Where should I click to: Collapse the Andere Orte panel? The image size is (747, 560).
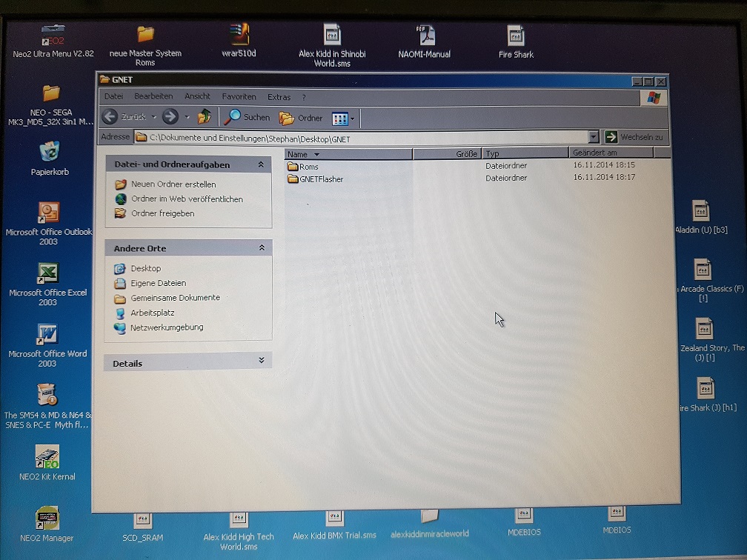[262, 247]
